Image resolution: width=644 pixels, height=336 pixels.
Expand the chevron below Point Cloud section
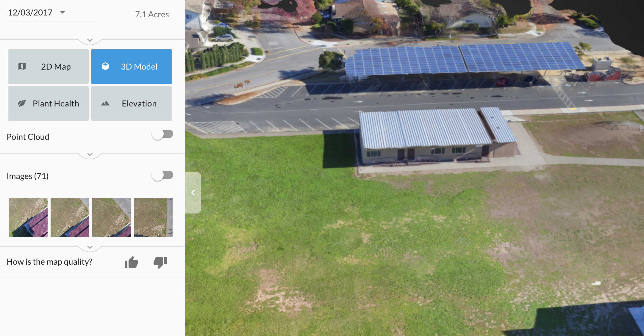(x=90, y=155)
